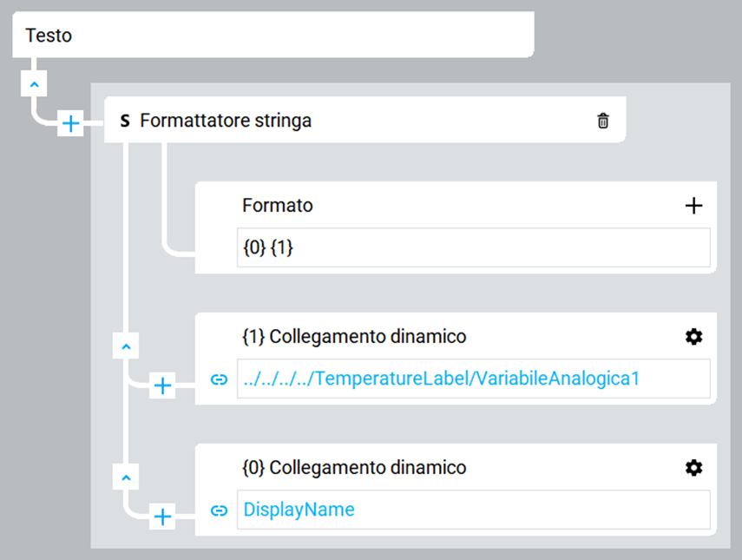Click the TemperatureLabel/VariabileAnalogica1 path field
The height and width of the screenshot is (560, 742).
tap(473, 379)
